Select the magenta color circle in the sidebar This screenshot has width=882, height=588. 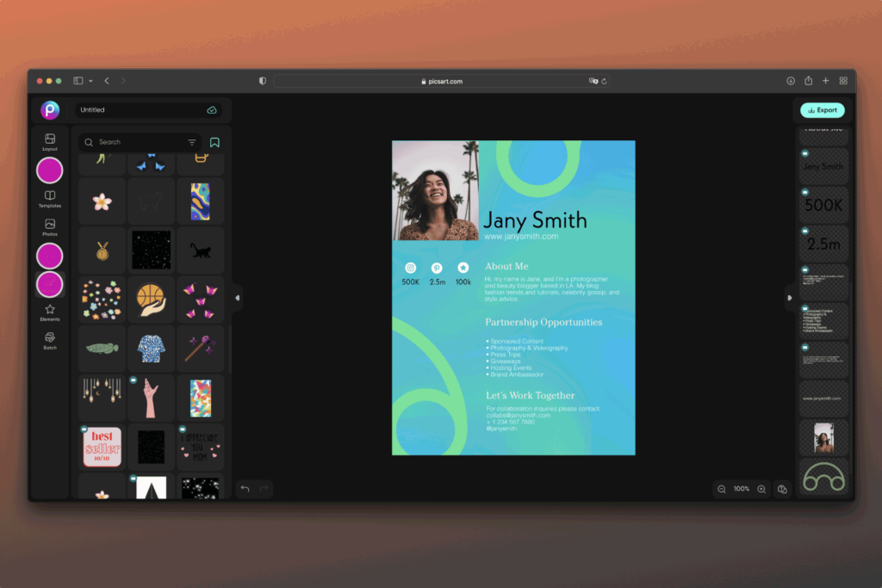click(x=49, y=170)
